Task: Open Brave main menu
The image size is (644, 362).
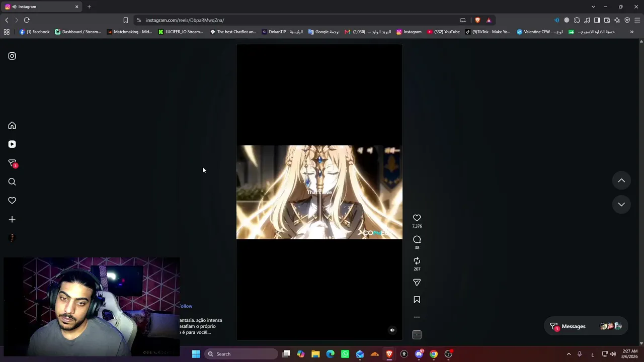Action: pyautogui.click(x=637, y=20)
